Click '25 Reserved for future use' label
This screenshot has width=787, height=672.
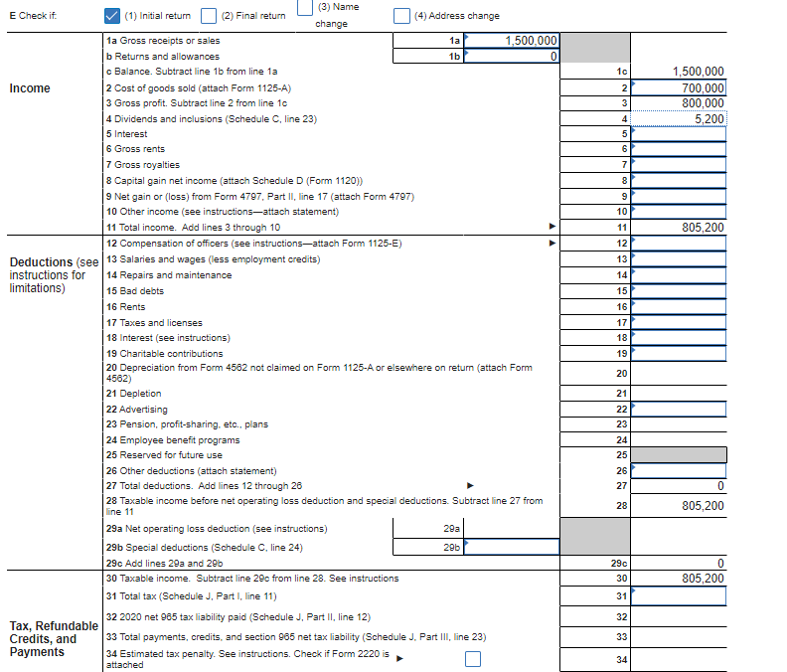pyautogui.click(x=164, y=455)
